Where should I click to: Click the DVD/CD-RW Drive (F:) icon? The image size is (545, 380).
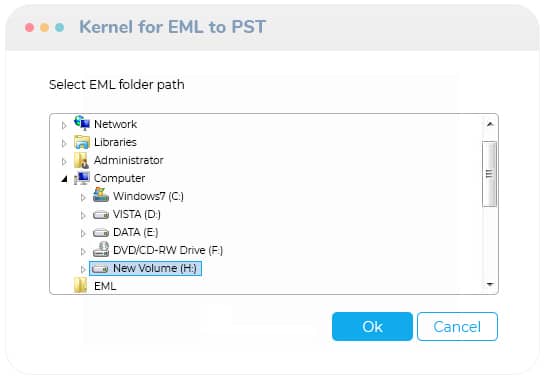tap(101, 249)
